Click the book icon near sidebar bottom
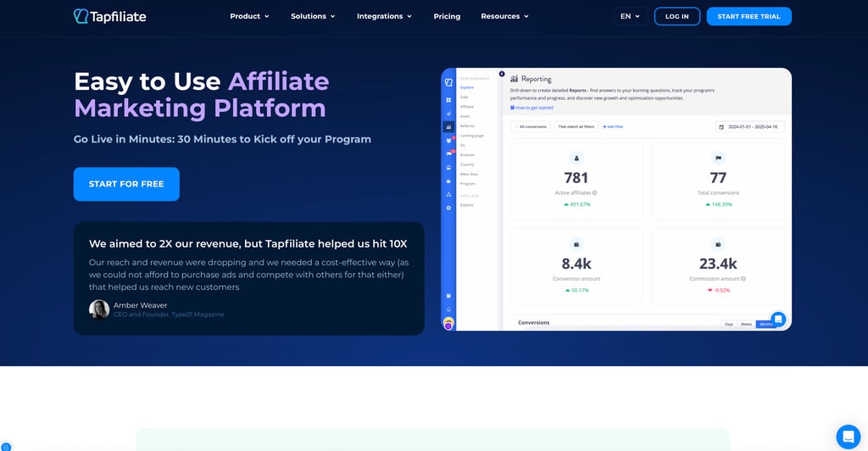 pos(448,296)
